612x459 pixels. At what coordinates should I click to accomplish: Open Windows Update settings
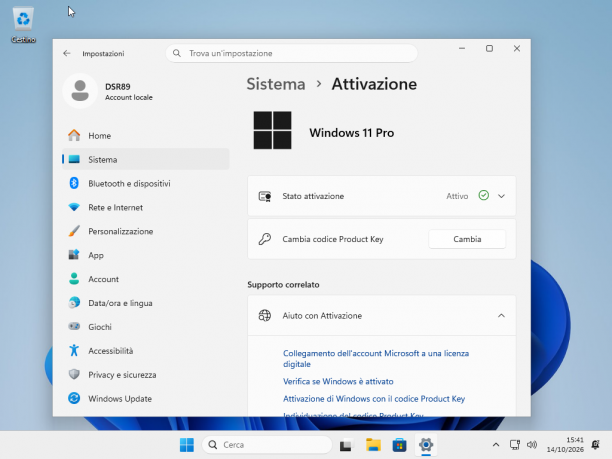point(146,398)
